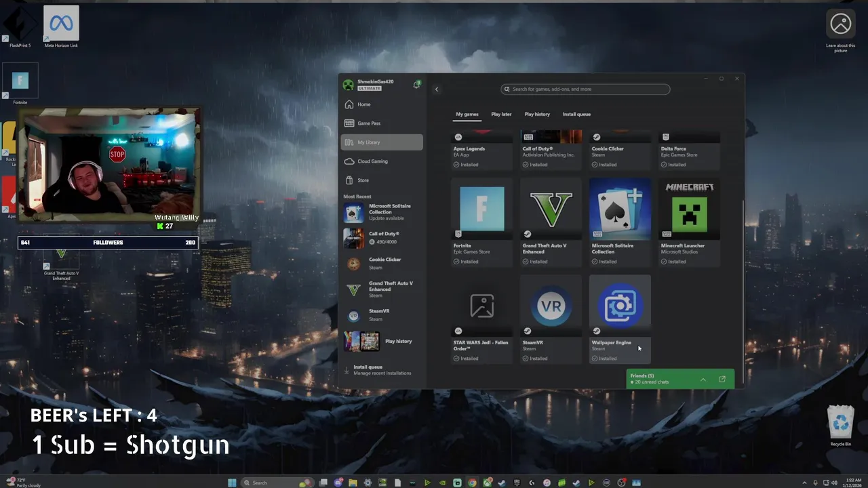The image size is (868, 488).
Task: Open FlashPrint 5 desktop shortcut
Action: [20, 26]
